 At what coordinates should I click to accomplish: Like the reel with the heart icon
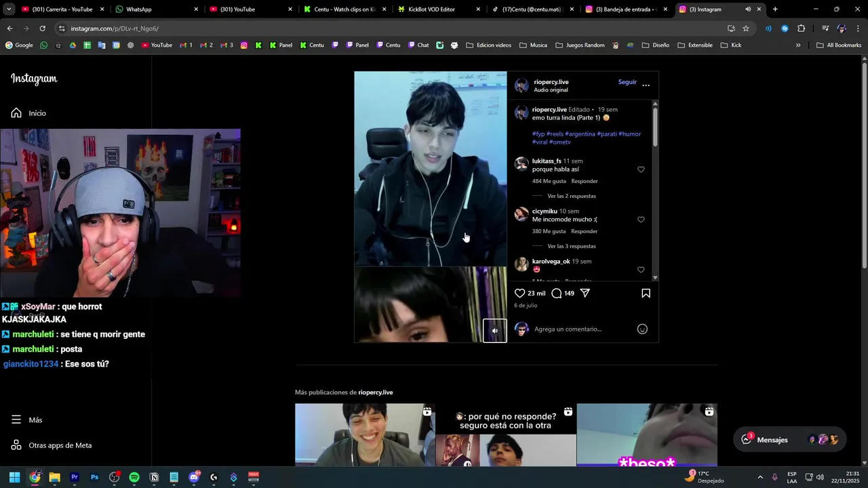tap(520, 293)
